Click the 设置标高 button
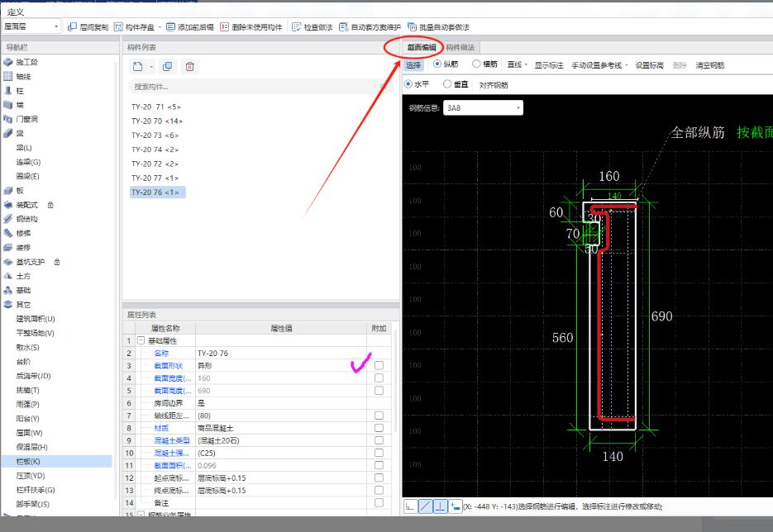This screenshot has width=773, height=532. click(649, 65)
